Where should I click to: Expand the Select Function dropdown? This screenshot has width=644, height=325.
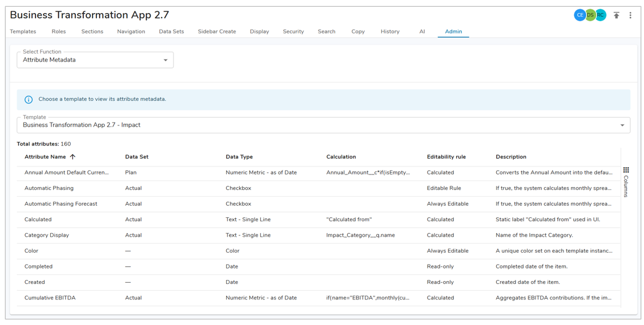166,60
